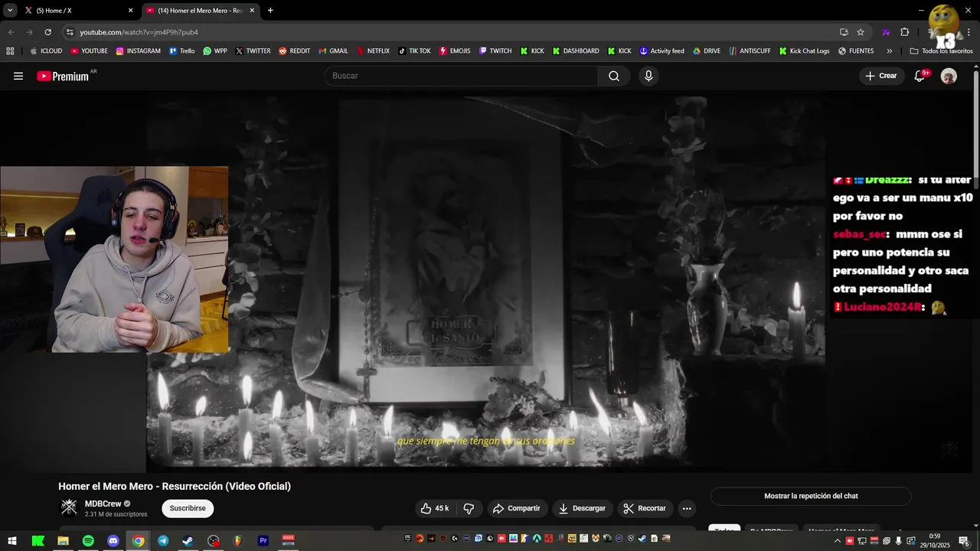The width and height of the screenshot is (980, 551).
Task: Open the Trello bookmark
Action: coord(181,51)
